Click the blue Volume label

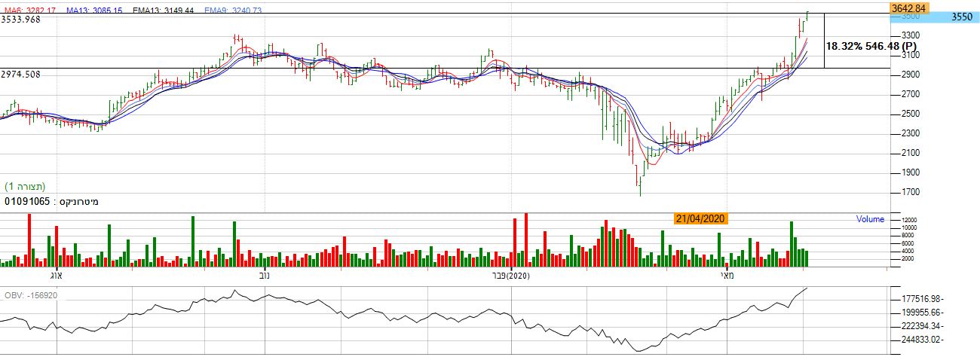coord(870,220)
